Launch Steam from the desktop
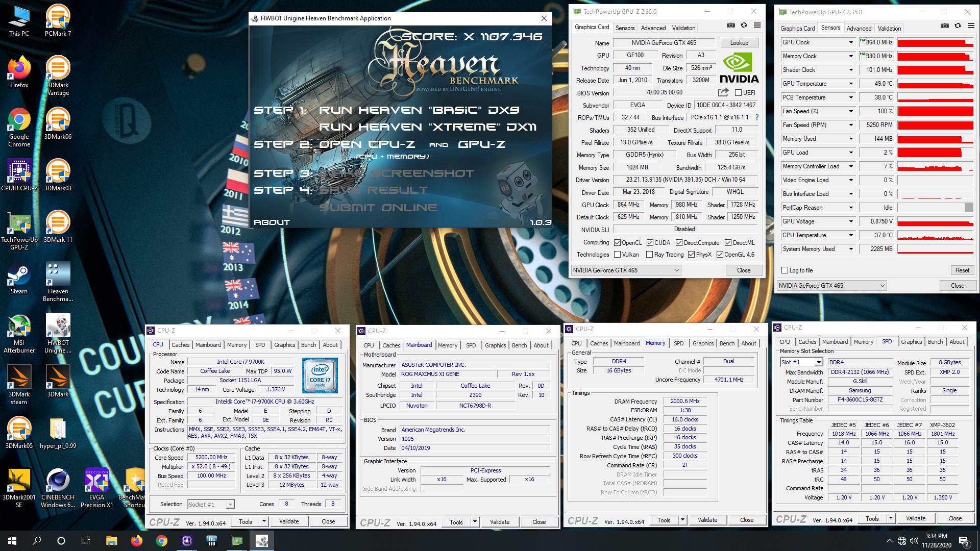The image size is (980, 551). [19, 278]
